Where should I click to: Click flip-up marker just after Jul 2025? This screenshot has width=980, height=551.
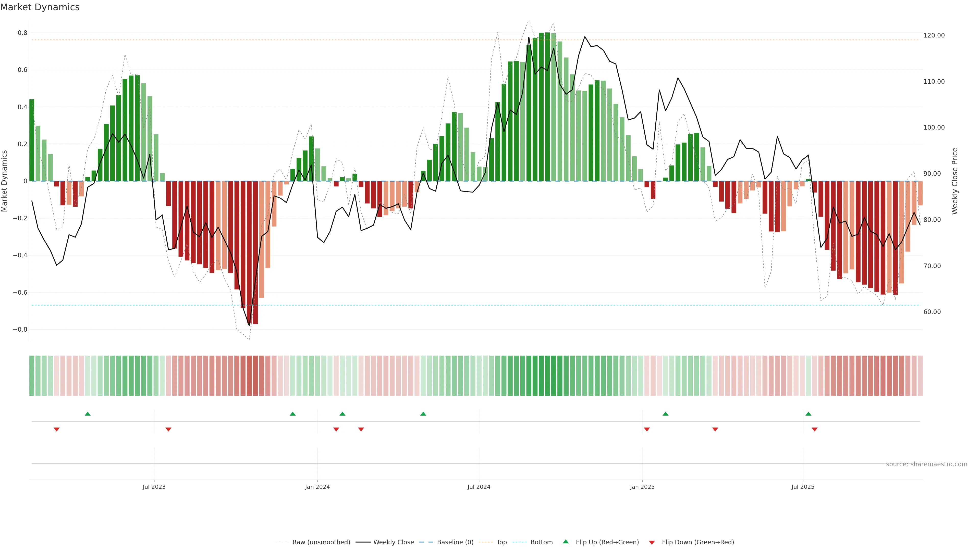pos(808,414)
